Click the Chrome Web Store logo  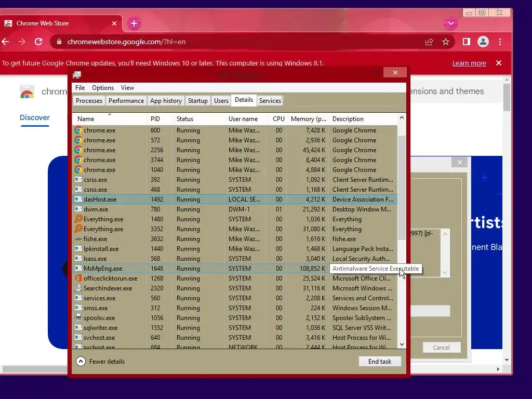pyautogui.click(x=27, y=91)
